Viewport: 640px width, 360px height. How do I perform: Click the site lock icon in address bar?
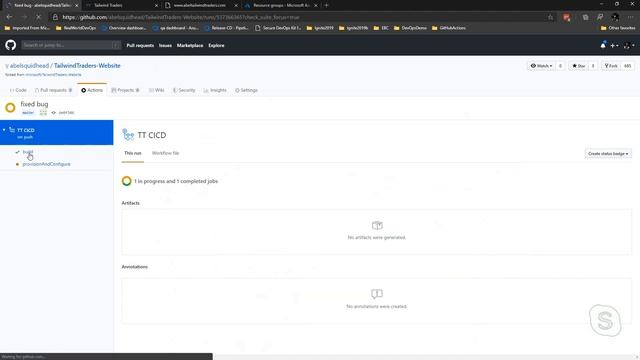point(55,17)
